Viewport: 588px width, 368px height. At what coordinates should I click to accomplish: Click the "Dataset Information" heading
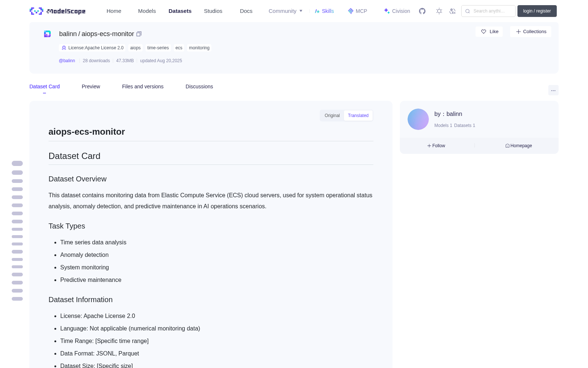(80, 300)
